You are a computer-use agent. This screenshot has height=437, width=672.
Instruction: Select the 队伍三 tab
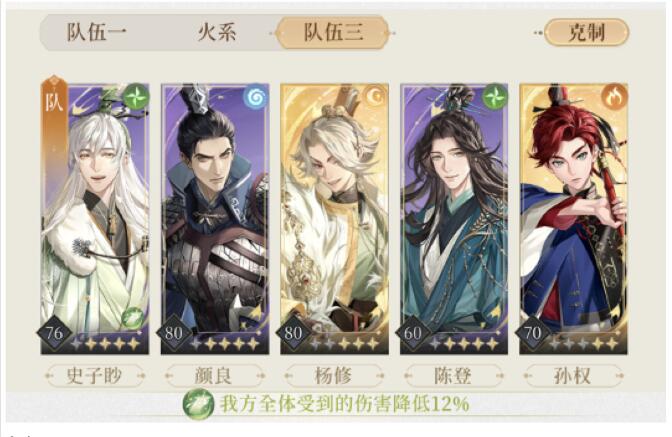(x=333, y=33)
